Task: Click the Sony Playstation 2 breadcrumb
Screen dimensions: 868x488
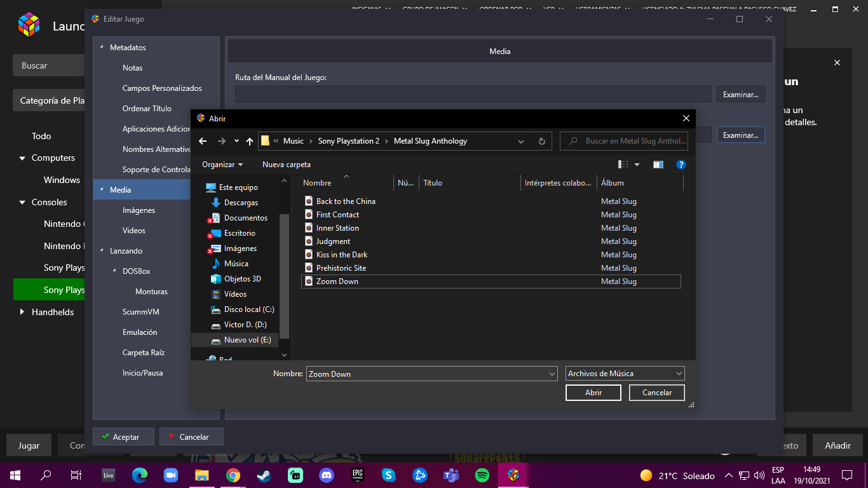Action: point(349,141)
